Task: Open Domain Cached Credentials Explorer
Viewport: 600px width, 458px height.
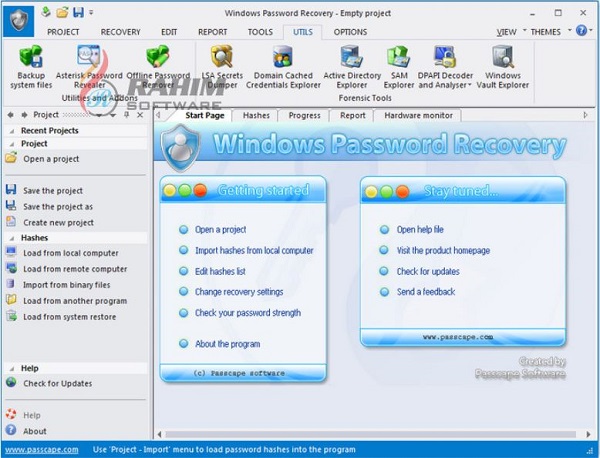Action: (283, 67)
